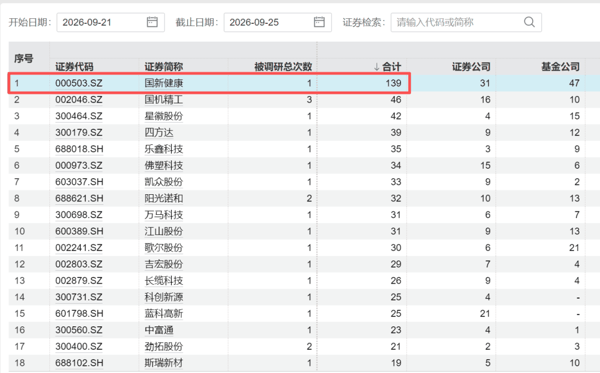Screen dimensions: 600x373
Task: Click the total value 39 for 四方达
Action: (396, 132)
